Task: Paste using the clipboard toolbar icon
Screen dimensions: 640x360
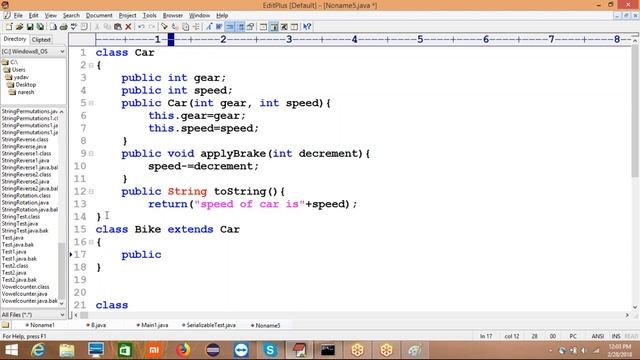Action: [118, 27]
